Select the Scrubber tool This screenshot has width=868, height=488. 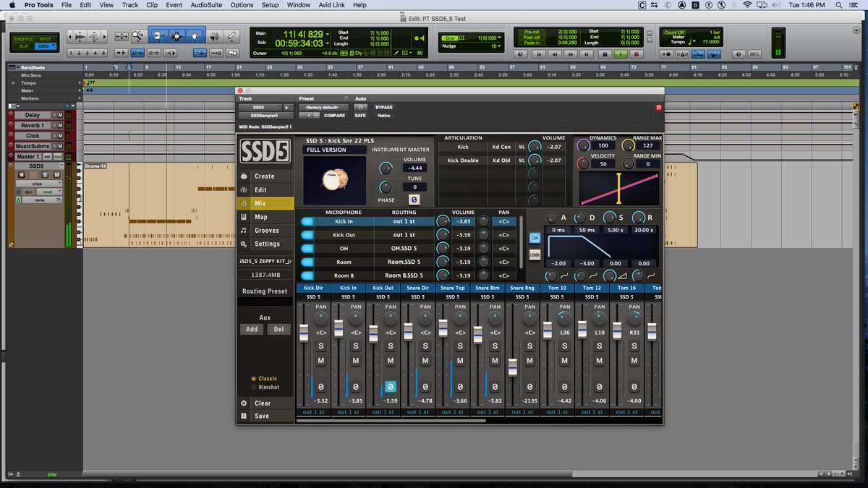tap(215, 36)
